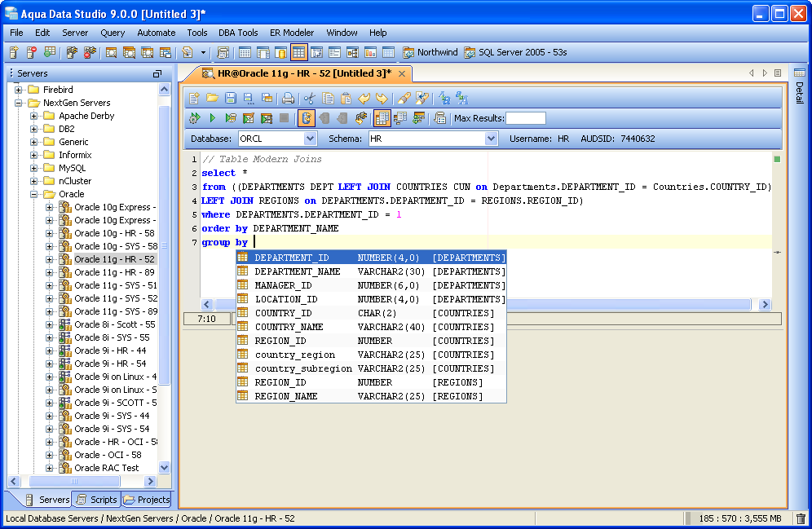The height and width of the screenshot is (529, 812).
Task: Open the Window menu
Action: pyautogui.click(x=342, y=33)
